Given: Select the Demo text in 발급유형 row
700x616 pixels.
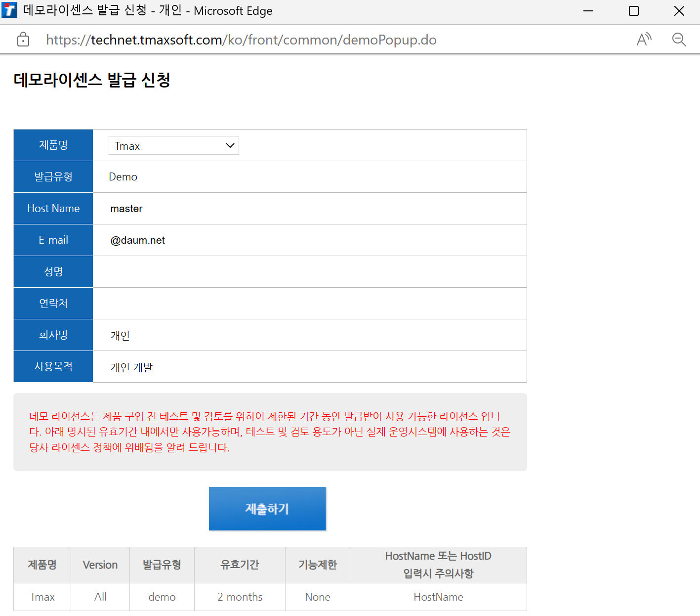Looking at the screenshot, I should [123, 177].
